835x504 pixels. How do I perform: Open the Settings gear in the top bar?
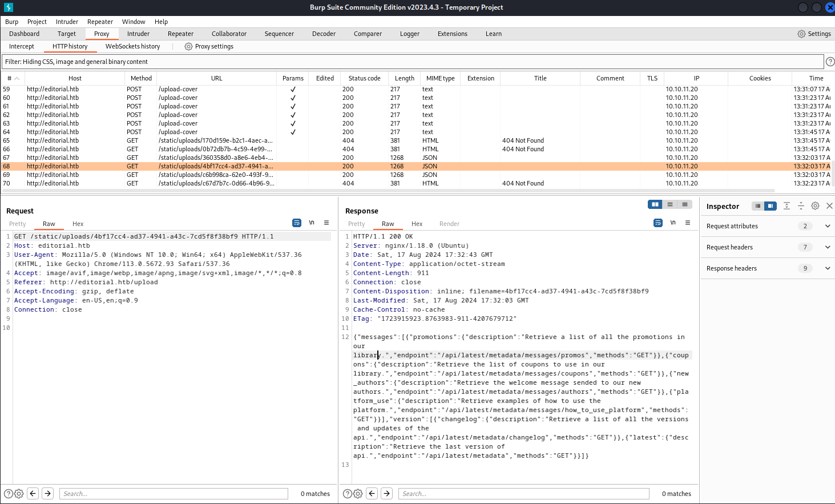814,34
